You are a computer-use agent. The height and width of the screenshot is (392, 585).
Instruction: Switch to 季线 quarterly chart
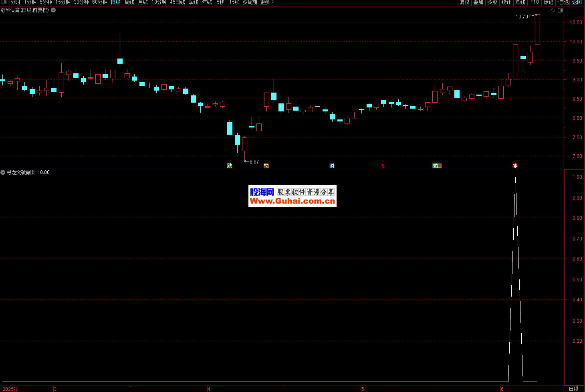[x=194, y=2]
